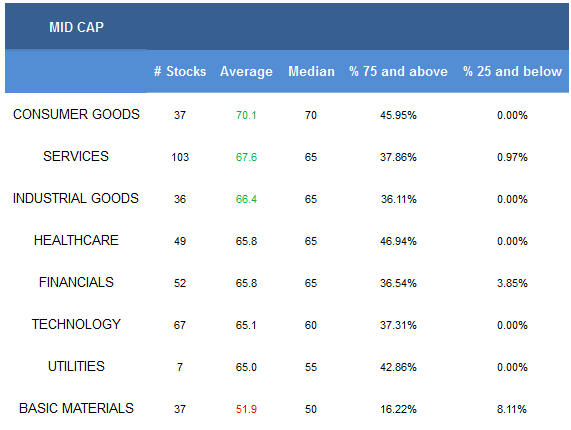Image resolution: width=571 pixels, height=430 pixels.
Task: Click the MID CAP table title
Action: pos(76,27)
